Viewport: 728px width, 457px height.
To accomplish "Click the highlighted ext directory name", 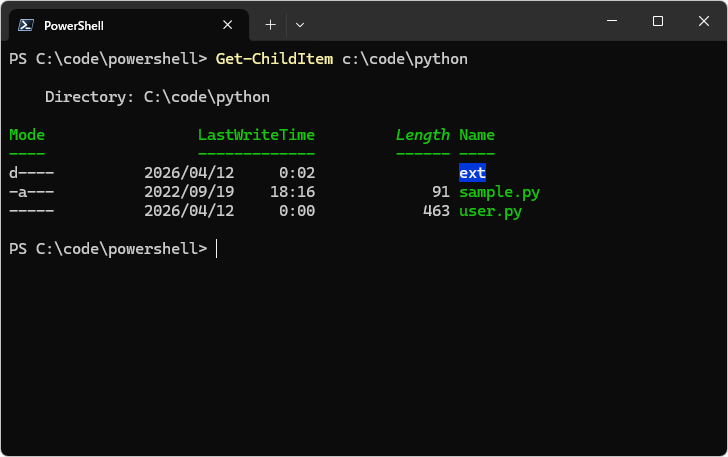I will pyautogui.click(x=472, y=173).
